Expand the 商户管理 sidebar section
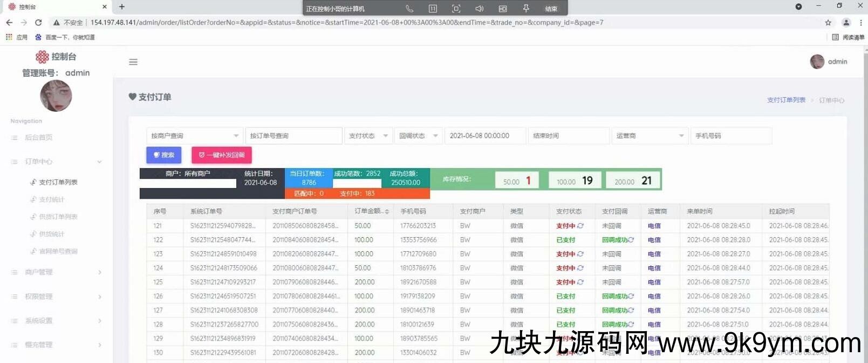868x363 pixels. point(56,272)
